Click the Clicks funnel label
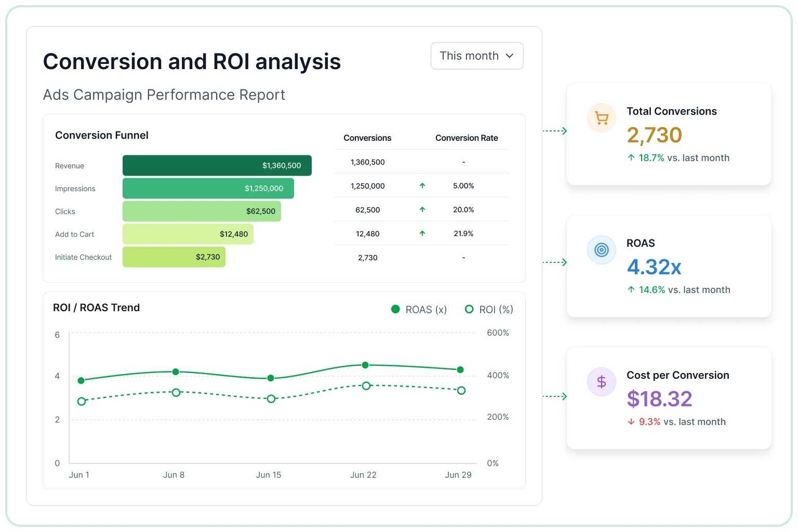Screen dimensions: 798x532 click(65, 211)
